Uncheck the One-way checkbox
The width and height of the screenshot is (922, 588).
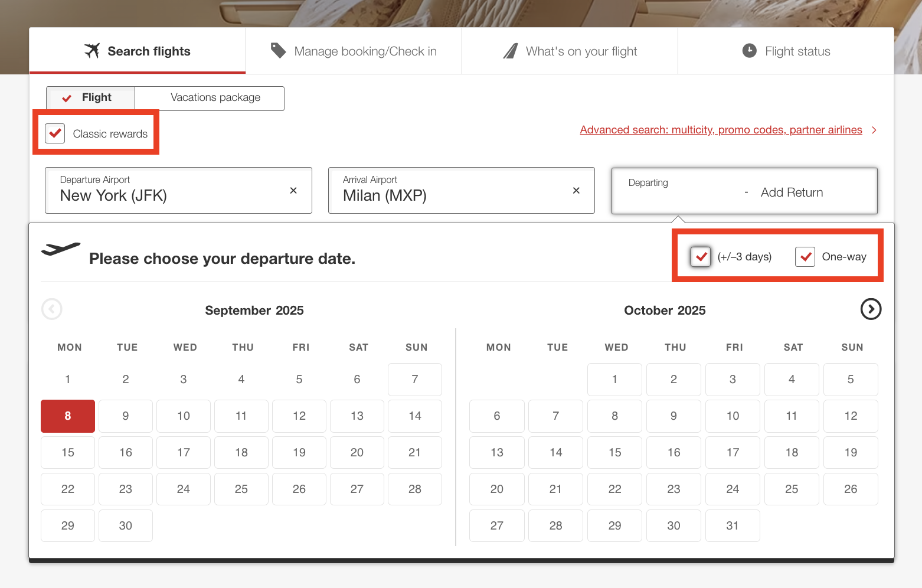pos(805,257)
